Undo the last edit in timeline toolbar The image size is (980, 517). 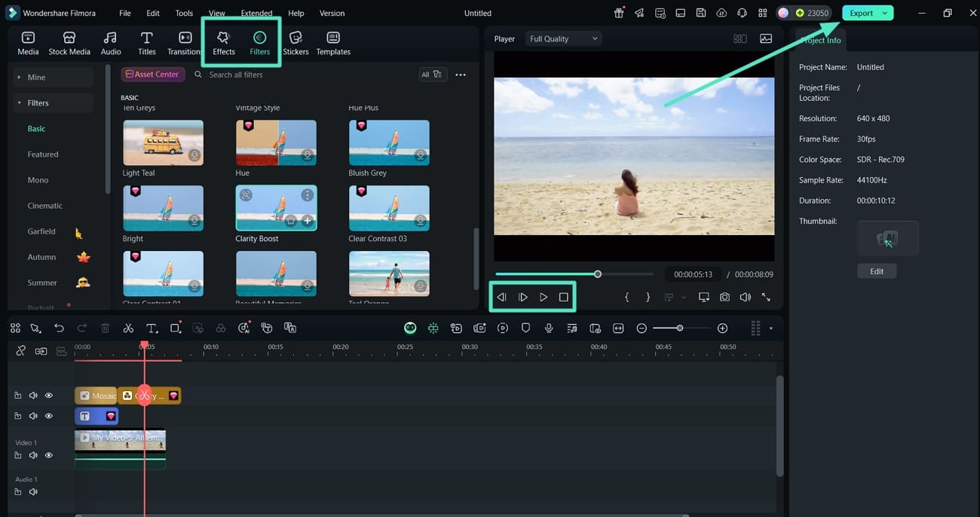[59, 328]
